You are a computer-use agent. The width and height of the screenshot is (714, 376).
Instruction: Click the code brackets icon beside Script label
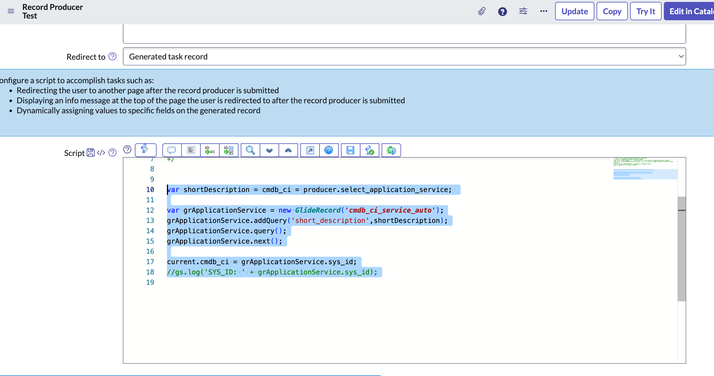coord(101,152)
